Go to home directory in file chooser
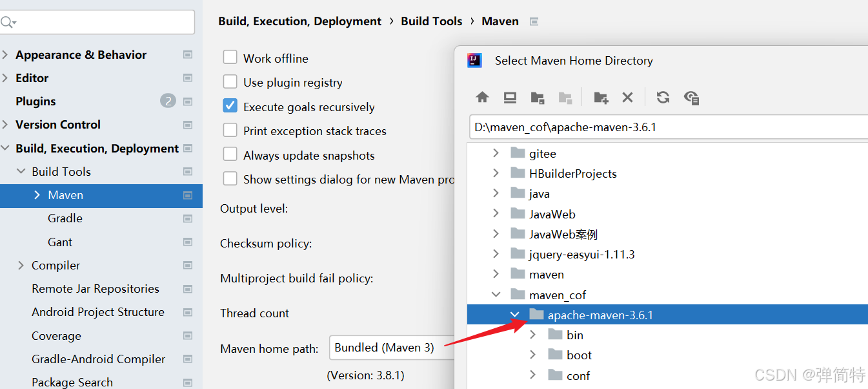This screenshot has height=389, width=868. [x=482, y=97]
